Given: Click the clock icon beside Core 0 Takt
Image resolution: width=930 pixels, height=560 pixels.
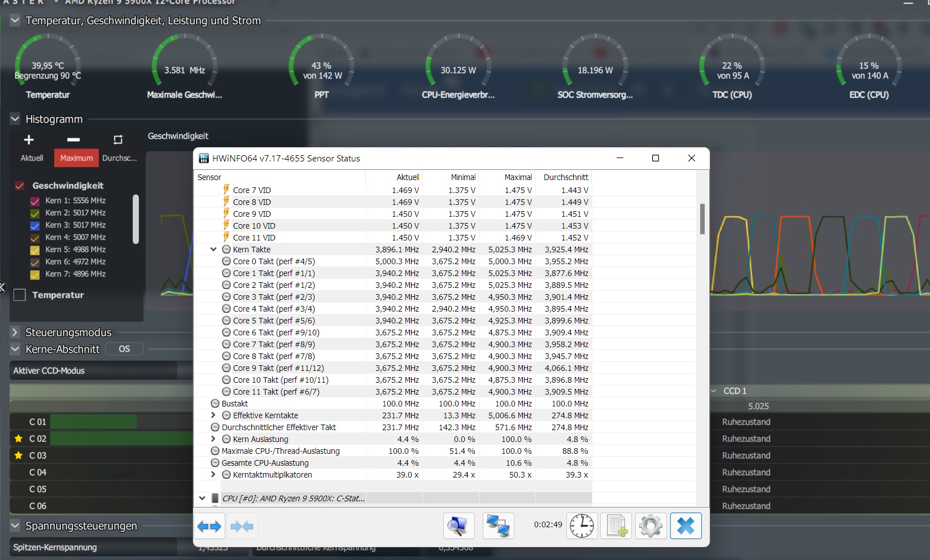Looking at the screenshot, I should pos(226,261).
